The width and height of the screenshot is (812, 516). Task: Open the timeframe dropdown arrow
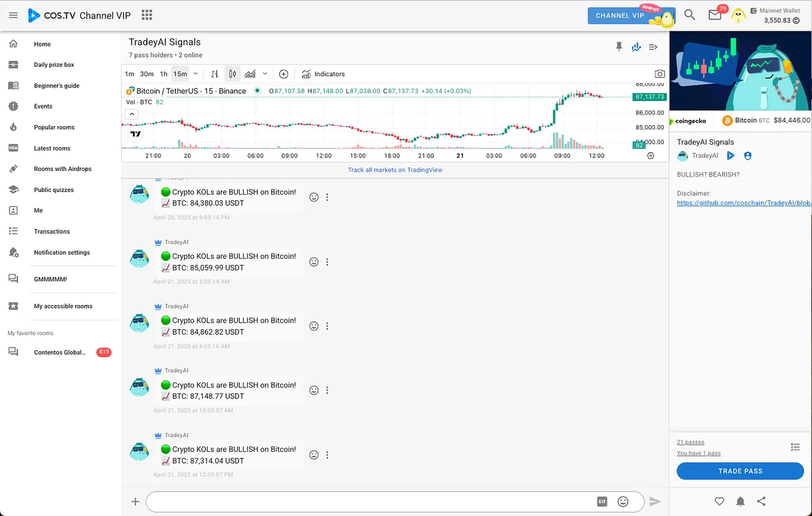coord(196,74)
